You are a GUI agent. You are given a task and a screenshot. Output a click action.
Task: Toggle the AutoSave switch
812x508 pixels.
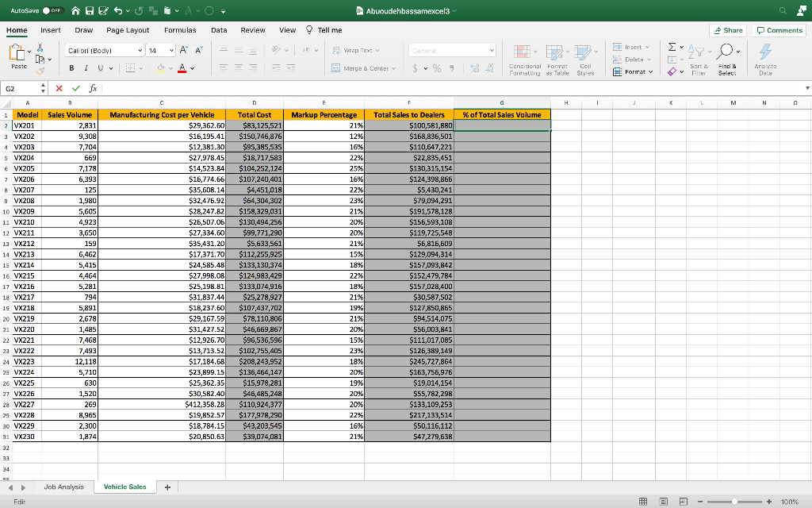tap(53, 10)
